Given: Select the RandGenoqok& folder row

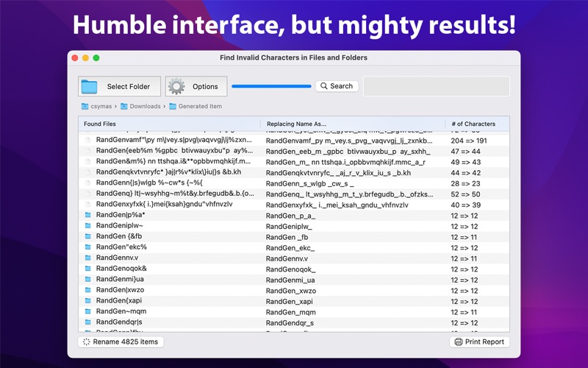Looking at the screenshot, I should click(294, 269).
